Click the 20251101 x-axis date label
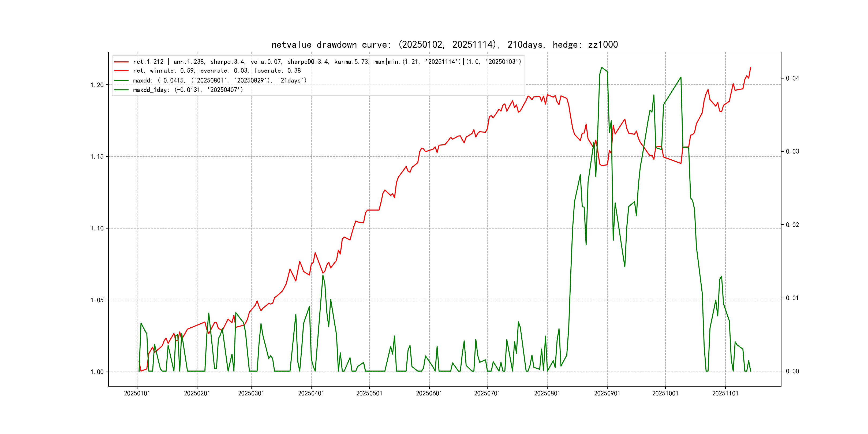Viewport: 868px width, 434px height. point(725,393)
